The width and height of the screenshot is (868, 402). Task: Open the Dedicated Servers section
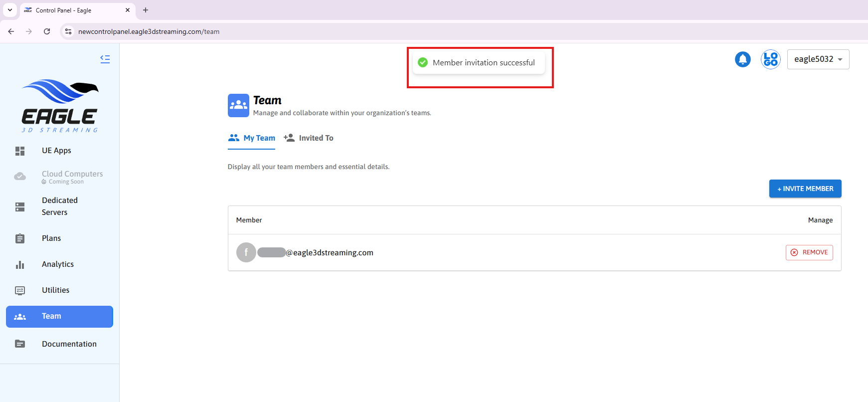pos(59,206)
